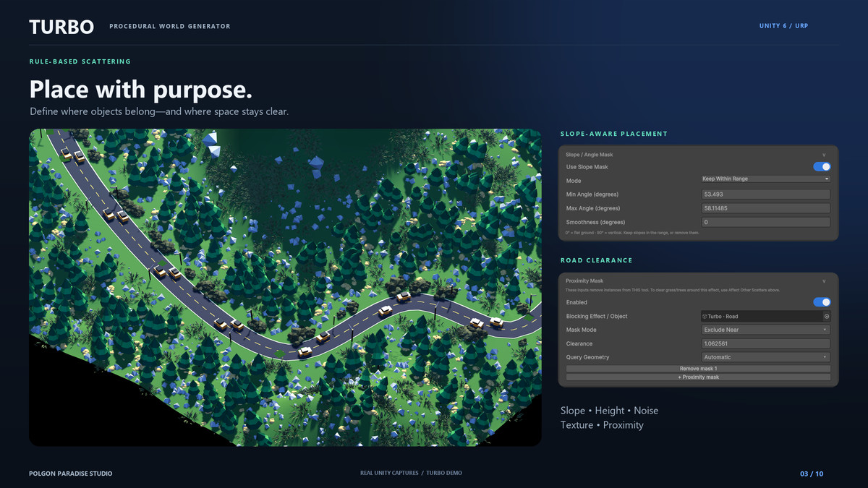The image size is (868, 488).
Task: Click the Blocking Effect / Object label
Action: 597,316
